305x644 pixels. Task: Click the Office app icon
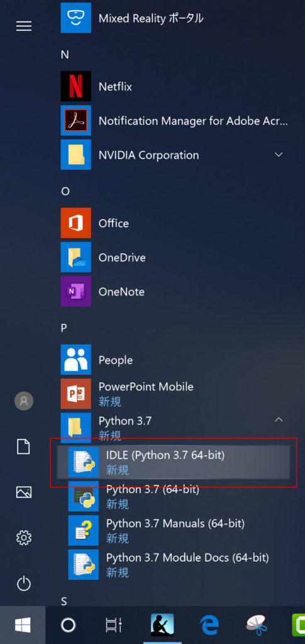click(x=75, y=223)
